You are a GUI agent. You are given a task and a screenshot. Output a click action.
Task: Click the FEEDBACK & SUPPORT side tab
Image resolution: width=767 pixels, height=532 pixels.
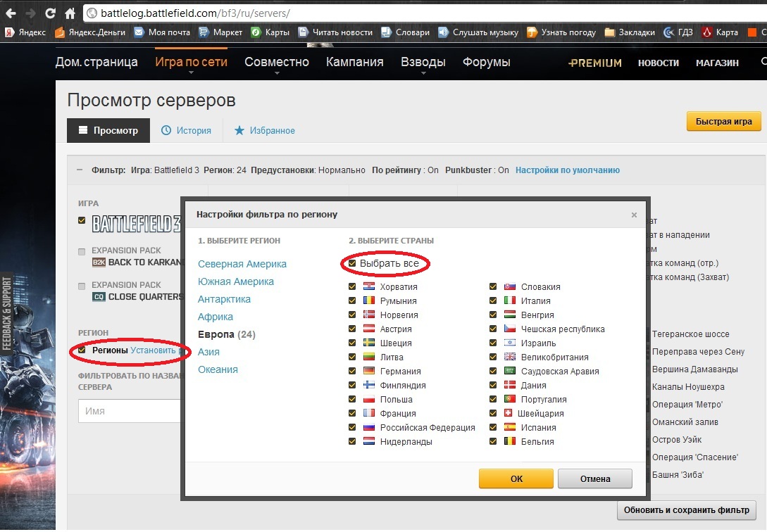tap(7, 312)
